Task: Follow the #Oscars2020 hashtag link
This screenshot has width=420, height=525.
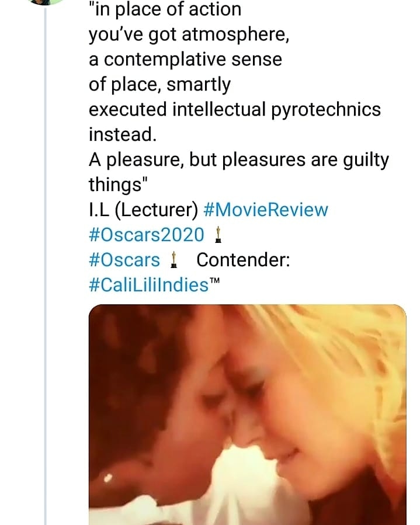Action: 147,235
